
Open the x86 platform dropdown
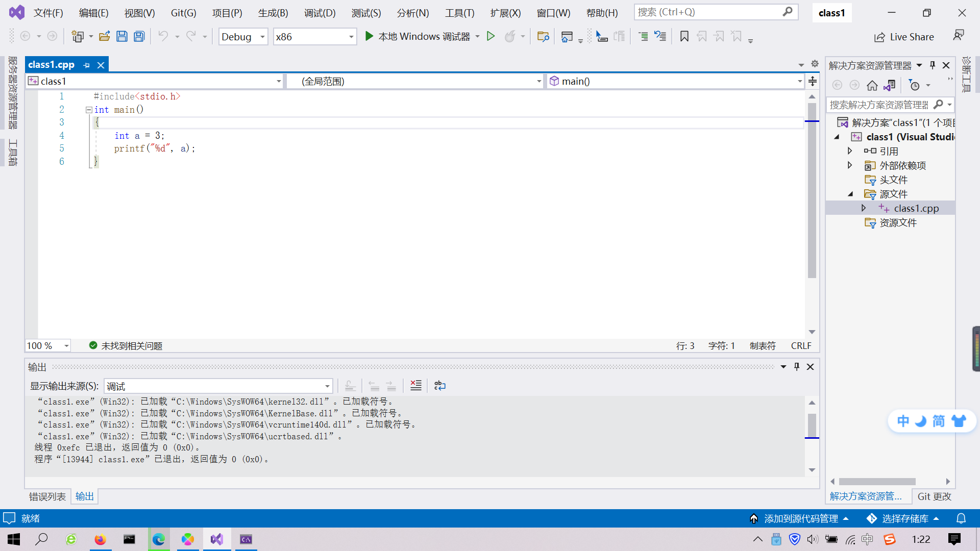click(x=351, y=37)
